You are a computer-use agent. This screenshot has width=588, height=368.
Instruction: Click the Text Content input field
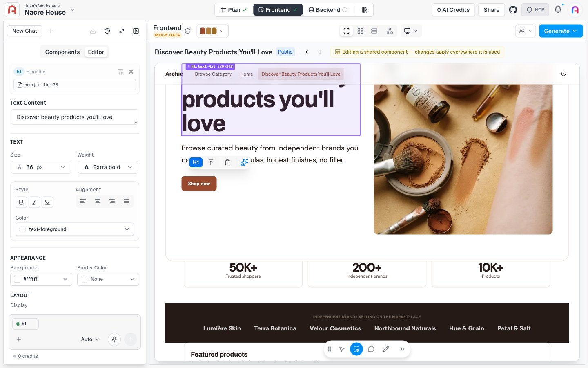click(75, 117)
